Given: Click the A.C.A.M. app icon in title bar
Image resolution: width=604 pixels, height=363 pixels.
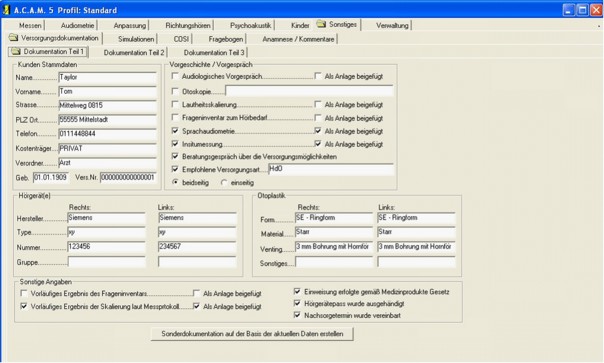Looking at the screenshot, I should [6, 10].
